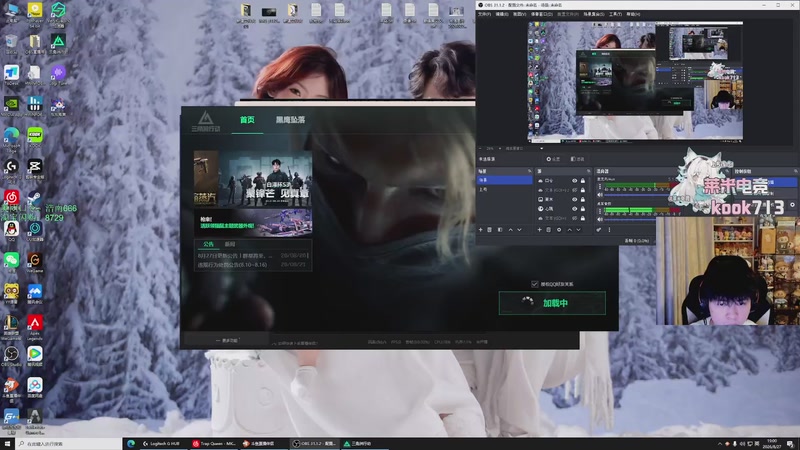Image resolution: width=800 pixels, height=450 pixels.
Task: Toggle lock on third OBS source row
Action: [x=583, y=199]
